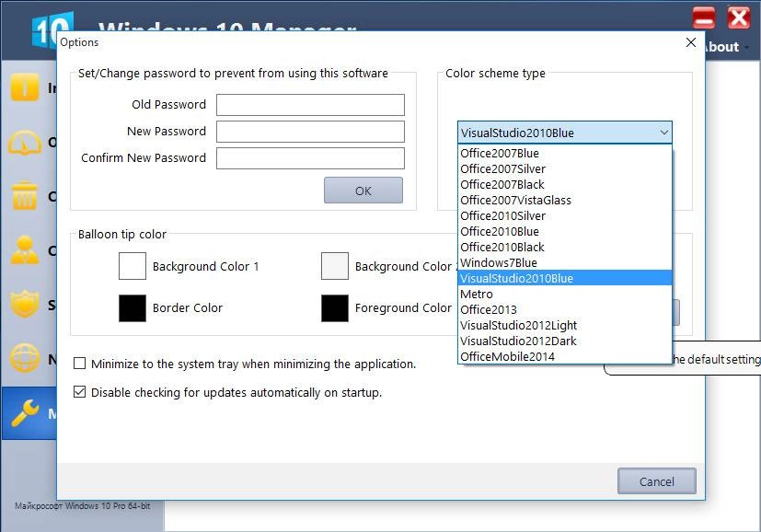
Task: Close the Options dialog
Action: click(x=691, y=42)
